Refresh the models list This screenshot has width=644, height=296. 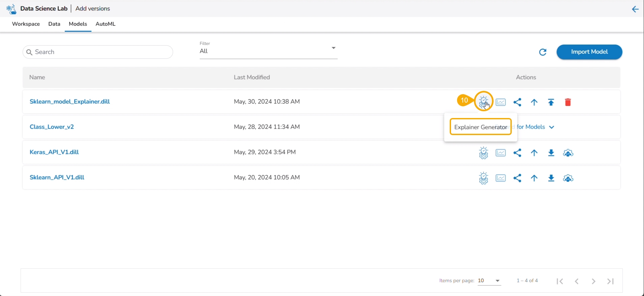[x=542, y=52]
